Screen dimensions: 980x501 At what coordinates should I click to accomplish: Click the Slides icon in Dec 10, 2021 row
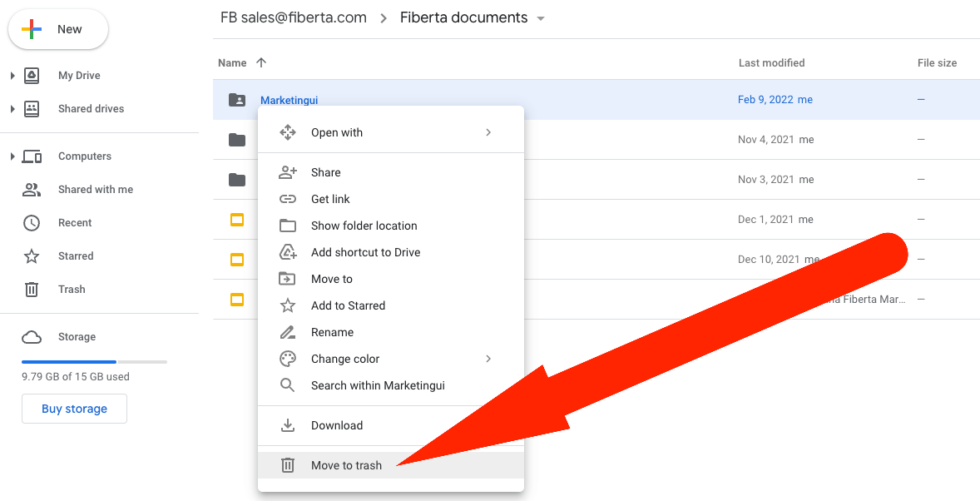(237, 260)
